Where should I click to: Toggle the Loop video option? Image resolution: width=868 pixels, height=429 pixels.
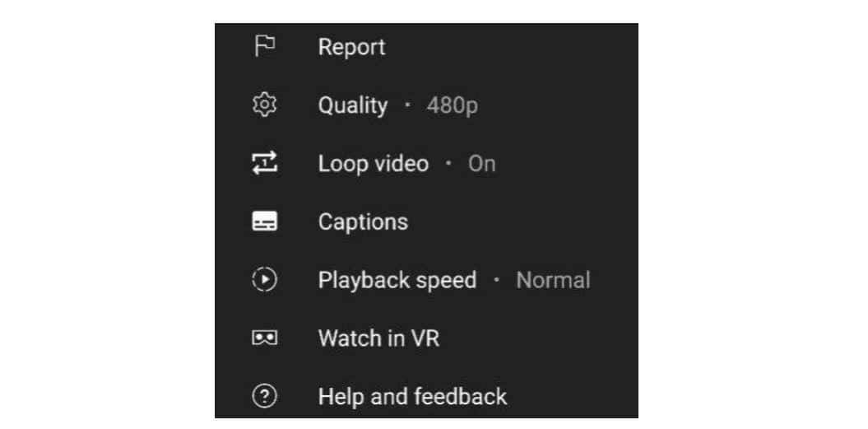[373, 164]
